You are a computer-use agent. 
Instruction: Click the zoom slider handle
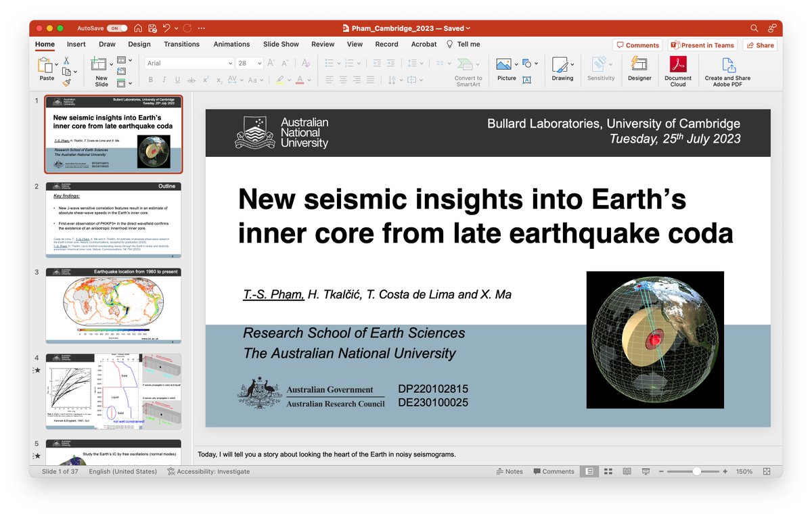696,471
